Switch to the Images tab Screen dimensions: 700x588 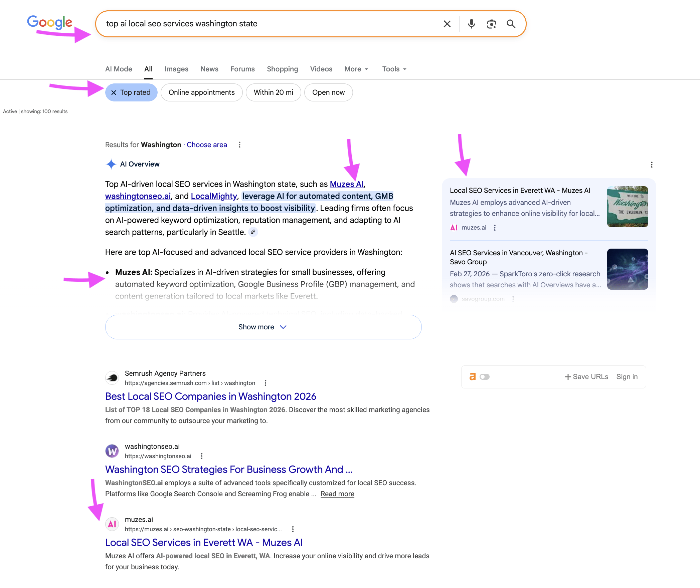(176, 69)
